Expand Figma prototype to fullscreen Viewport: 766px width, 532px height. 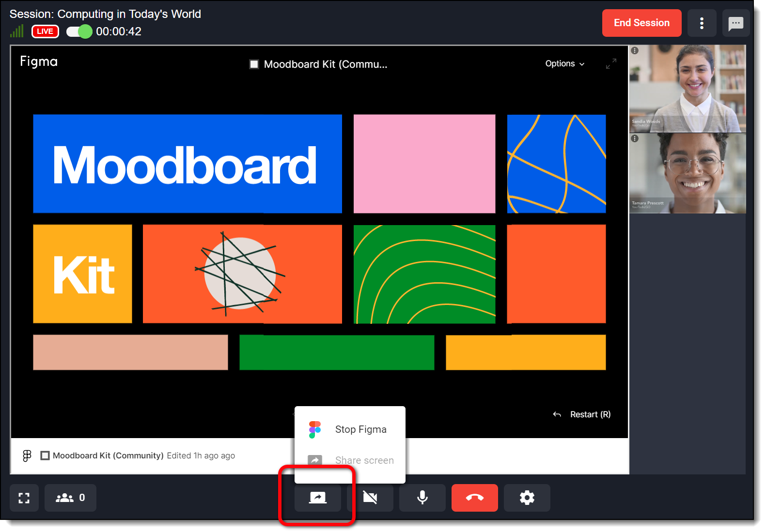611,63
